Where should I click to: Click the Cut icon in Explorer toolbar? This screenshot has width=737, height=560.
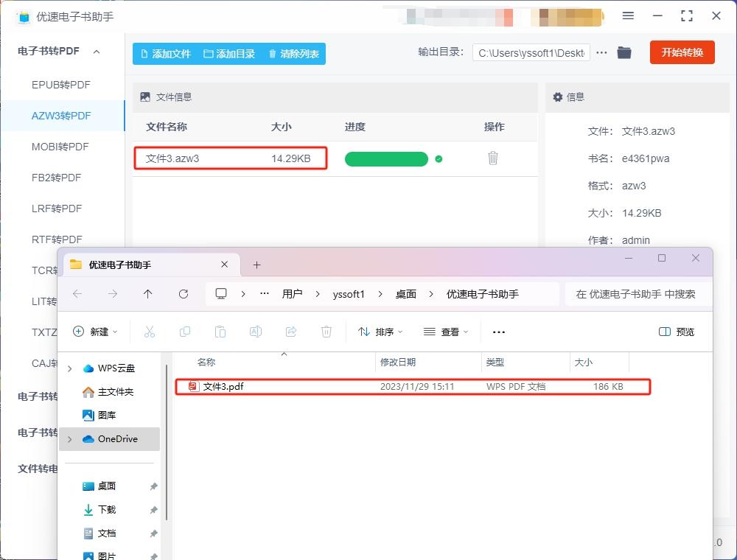pyautogui.click(x=150, y=332)
